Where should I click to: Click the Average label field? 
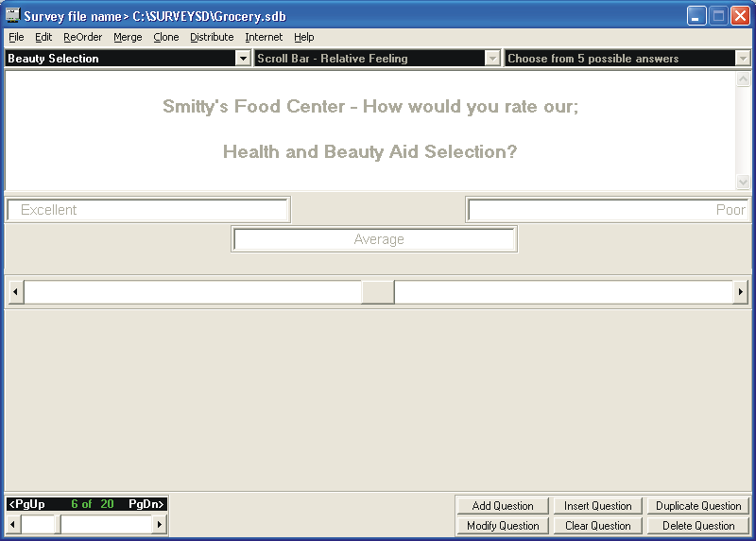click(x=374, y=239)
